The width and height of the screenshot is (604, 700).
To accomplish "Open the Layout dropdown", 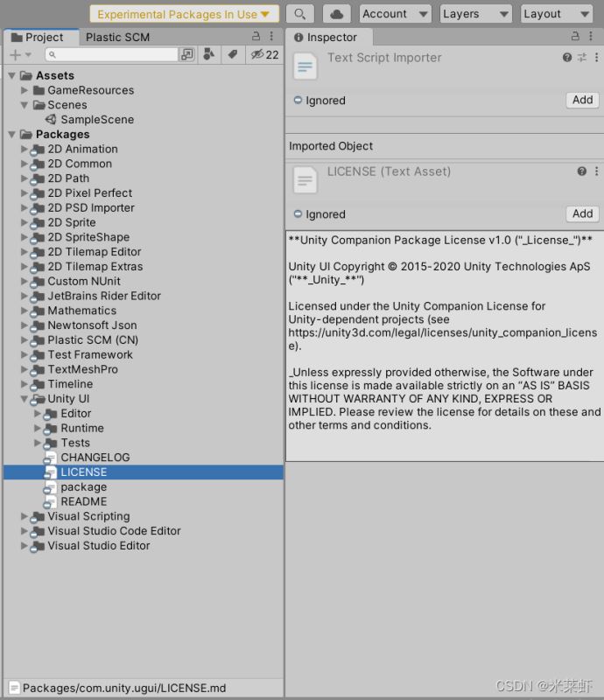I will pos(557,14).
